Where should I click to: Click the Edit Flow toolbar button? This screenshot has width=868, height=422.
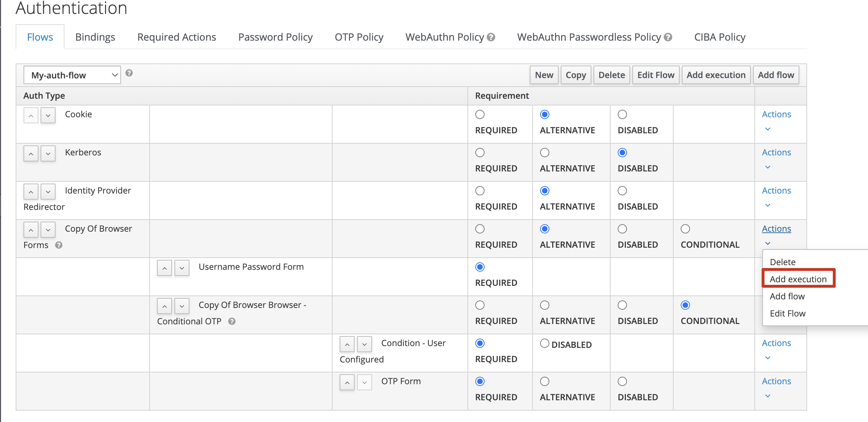655,75
